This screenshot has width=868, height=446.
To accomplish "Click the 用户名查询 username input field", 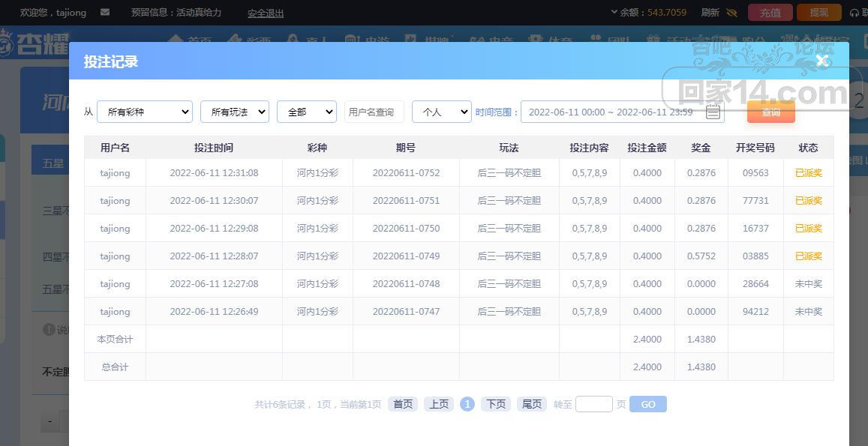I will 374,112.
